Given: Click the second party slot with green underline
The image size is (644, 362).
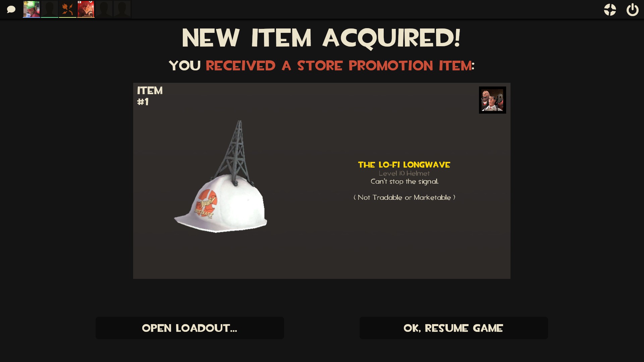Looking at the screenshot, I should (x=50, y=9).
